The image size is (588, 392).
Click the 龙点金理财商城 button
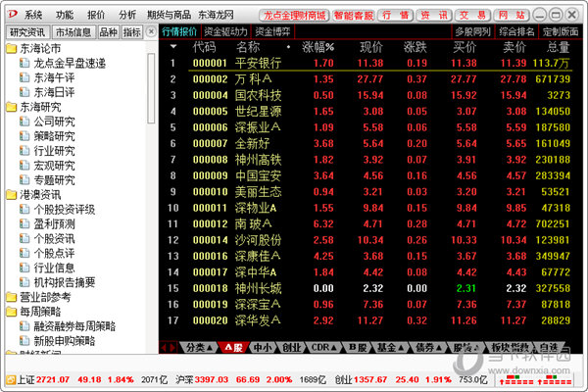tap(294, 16)
